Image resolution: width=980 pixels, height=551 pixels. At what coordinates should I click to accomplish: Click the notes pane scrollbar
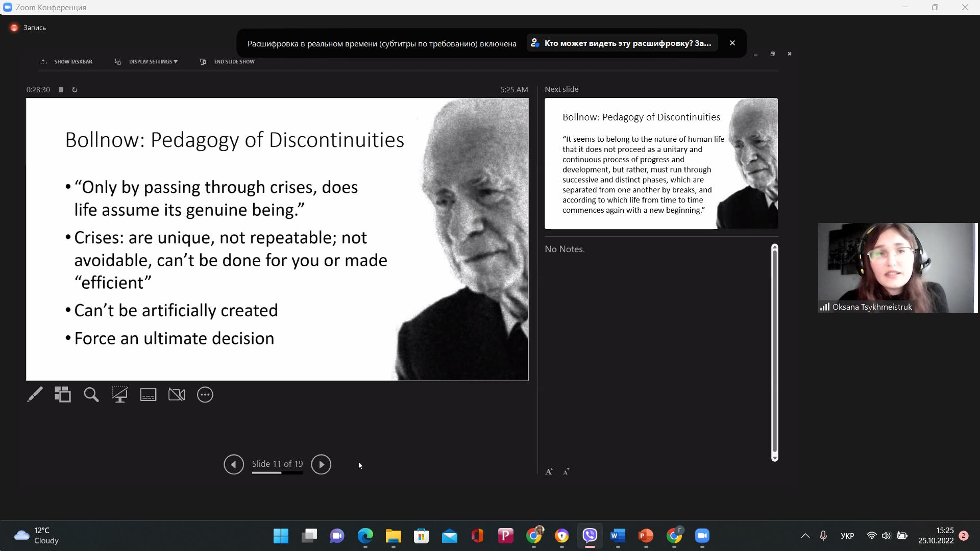pyautogui.click(x=774, y=352)
